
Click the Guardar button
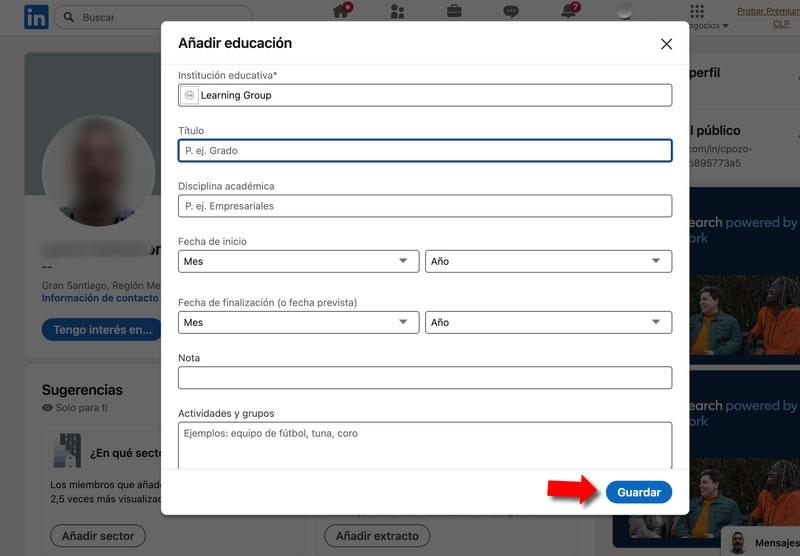click(x=639, y=492)
